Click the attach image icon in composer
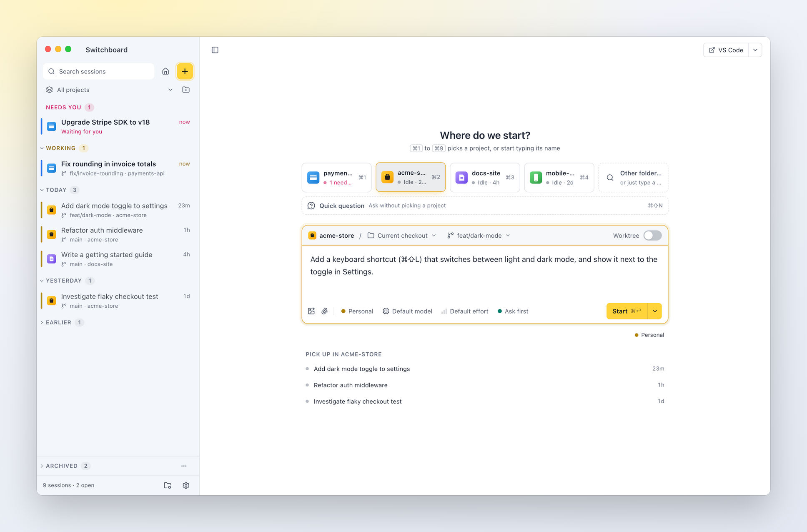807x532 pixels. (x=311, y=311)
